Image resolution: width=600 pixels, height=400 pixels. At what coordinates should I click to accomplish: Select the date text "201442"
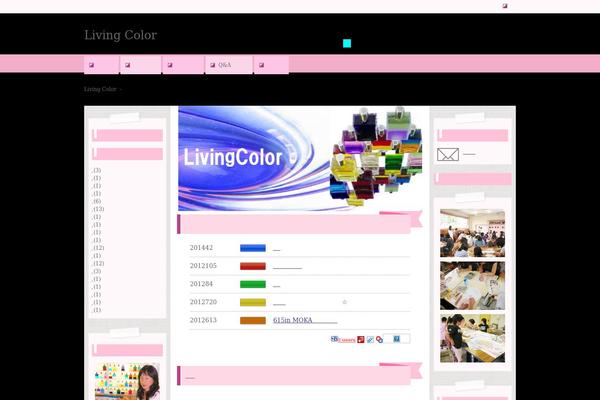(x=201, y=248)
